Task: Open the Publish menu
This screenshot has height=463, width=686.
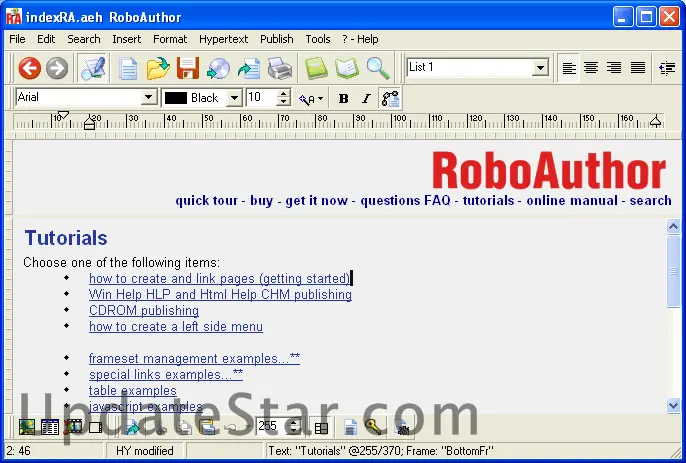Action: pos(276,39)
